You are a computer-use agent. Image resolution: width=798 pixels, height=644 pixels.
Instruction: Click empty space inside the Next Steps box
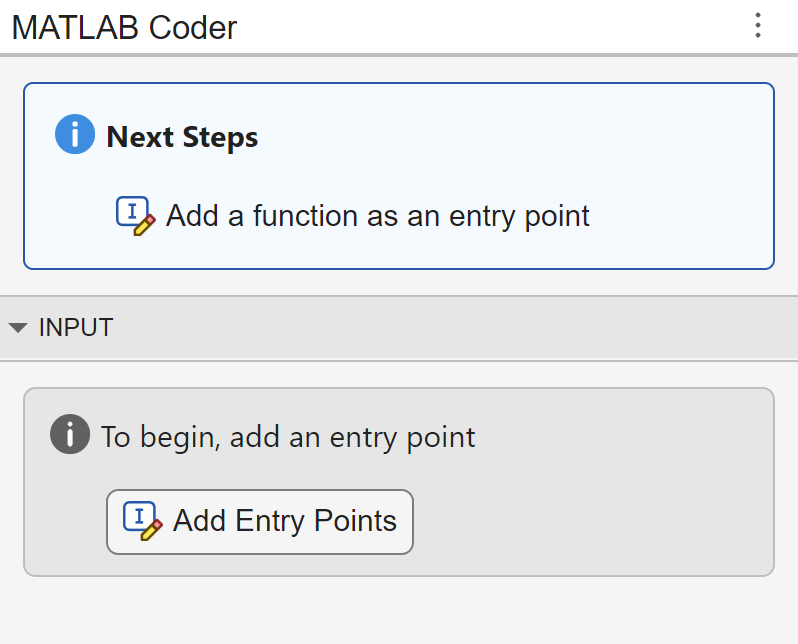(600, 150)
